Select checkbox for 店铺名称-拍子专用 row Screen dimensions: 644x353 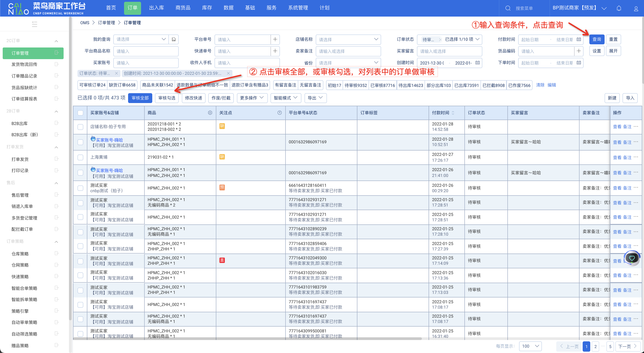pos(80,127)
